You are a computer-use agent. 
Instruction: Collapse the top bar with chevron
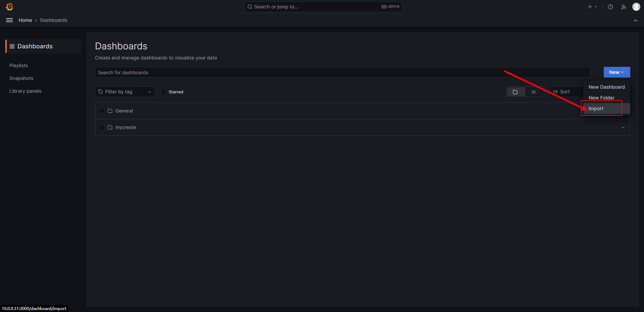[x=636, y=20]
